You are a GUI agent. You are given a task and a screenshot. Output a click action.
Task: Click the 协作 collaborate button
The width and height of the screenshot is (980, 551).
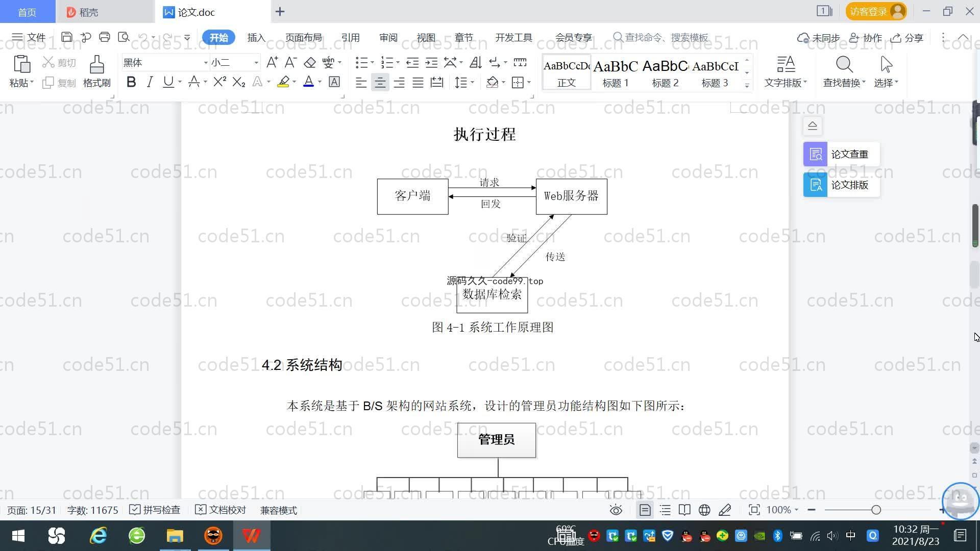click(x=866, y=38)
